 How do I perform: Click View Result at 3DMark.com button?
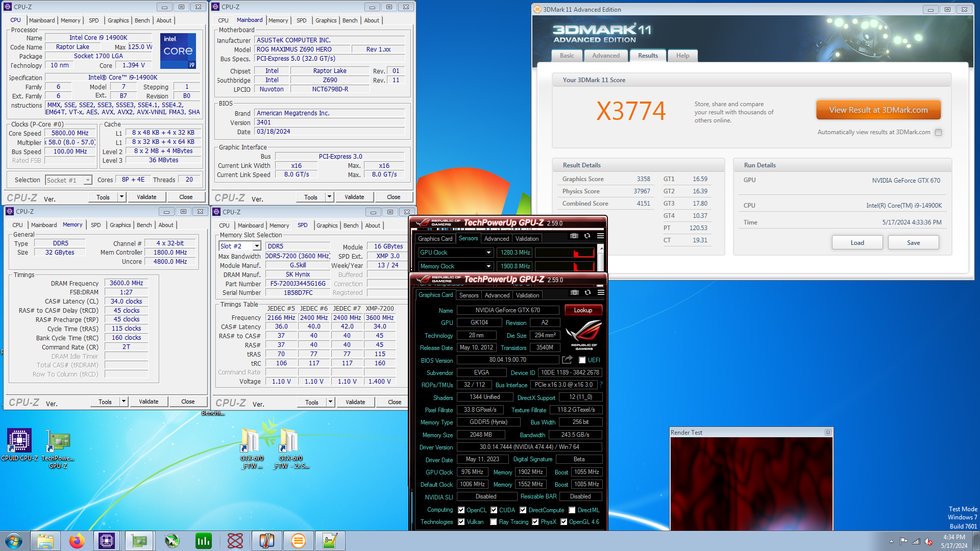coord(878,110)
